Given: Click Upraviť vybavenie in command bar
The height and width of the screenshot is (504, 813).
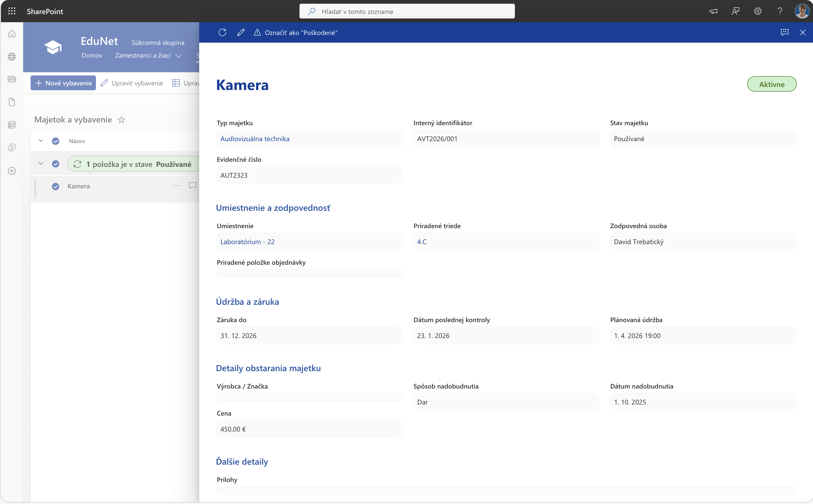Looking at the screenshot, I should (x=132, y=83).
